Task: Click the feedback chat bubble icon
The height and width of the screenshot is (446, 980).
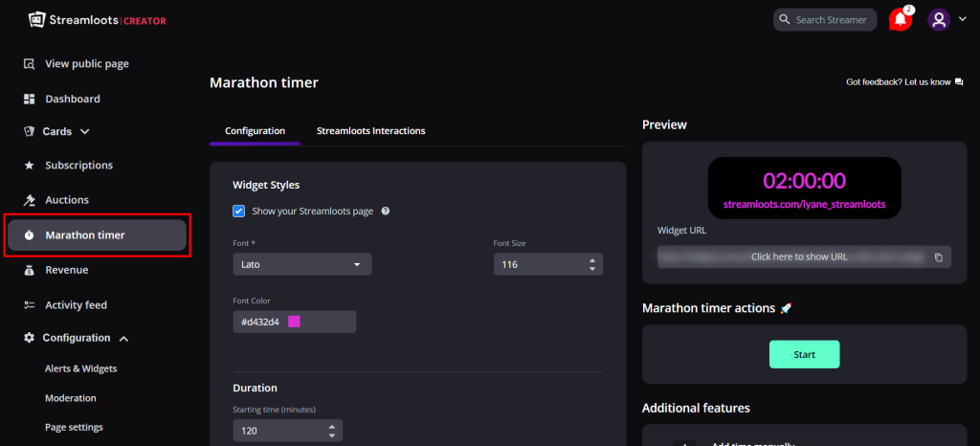Action: tap(959, 81)
